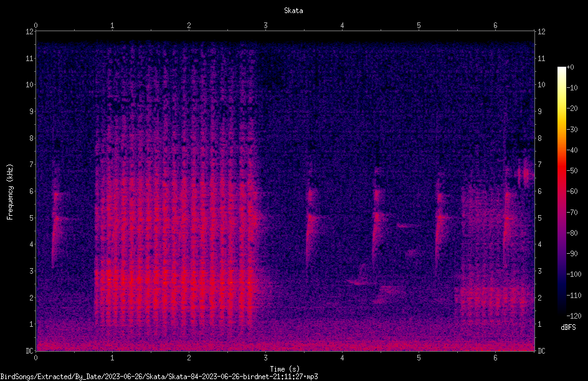Click the "9" tick on the left frequency axis
This screenshot has width=588, height=381.
[x=32, y=112]
